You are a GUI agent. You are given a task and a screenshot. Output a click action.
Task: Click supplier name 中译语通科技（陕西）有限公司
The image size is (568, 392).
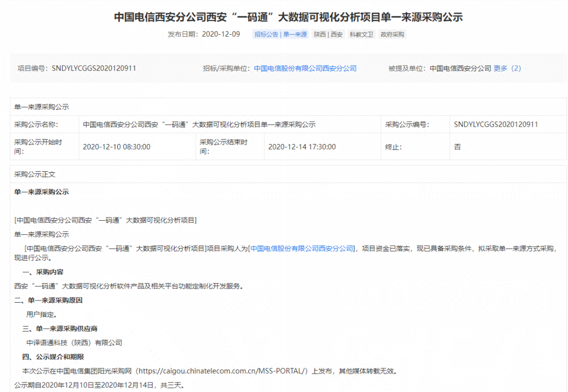tap(74, 343)
